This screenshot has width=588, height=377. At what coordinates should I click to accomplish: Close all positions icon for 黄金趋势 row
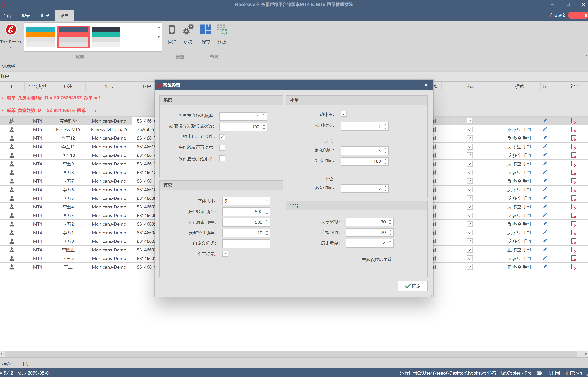coord(574,121)
